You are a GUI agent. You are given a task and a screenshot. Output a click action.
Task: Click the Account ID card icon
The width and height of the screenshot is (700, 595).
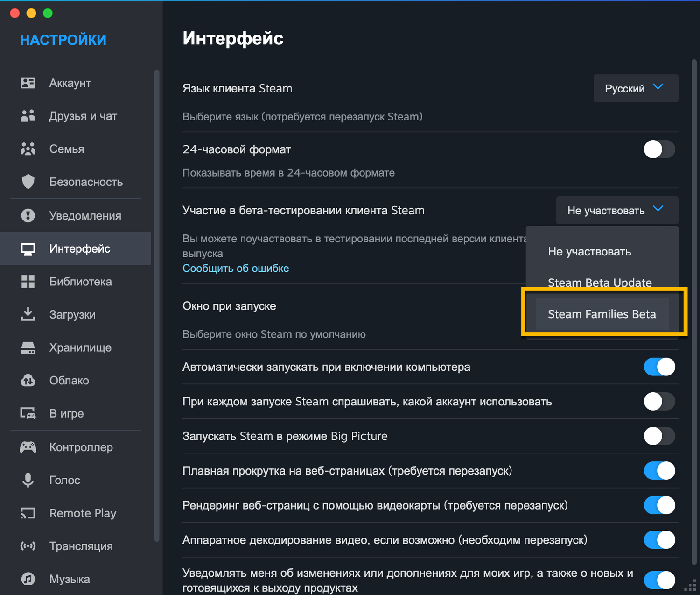tap(28, 83)
